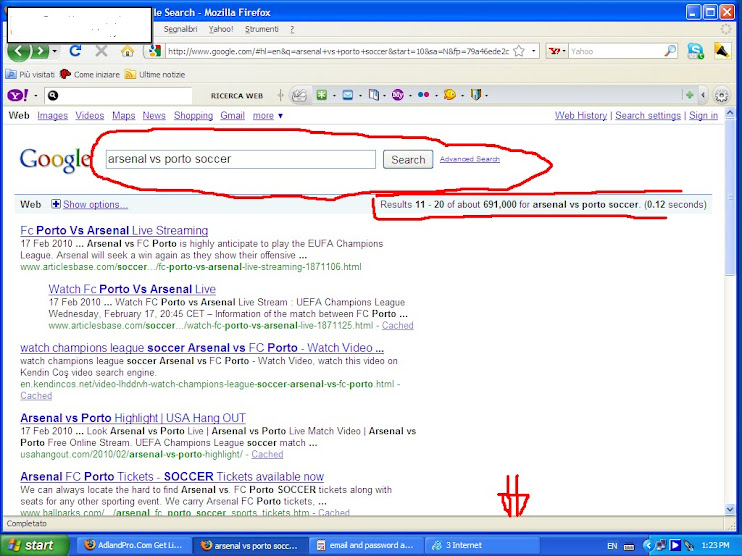This screenshot has height=556, width=742.
Task: Open 'Fc Porto Vs Arsenal Live Streaming' result
Action: 114,230
